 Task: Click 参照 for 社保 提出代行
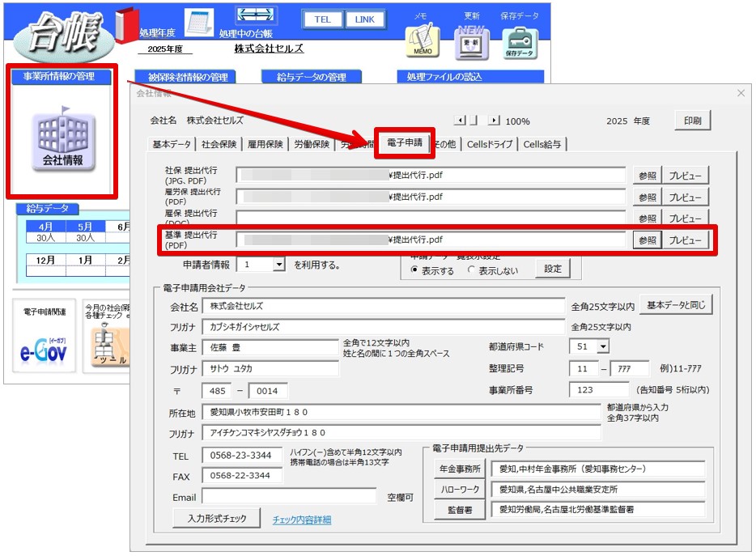pos(647,176)
